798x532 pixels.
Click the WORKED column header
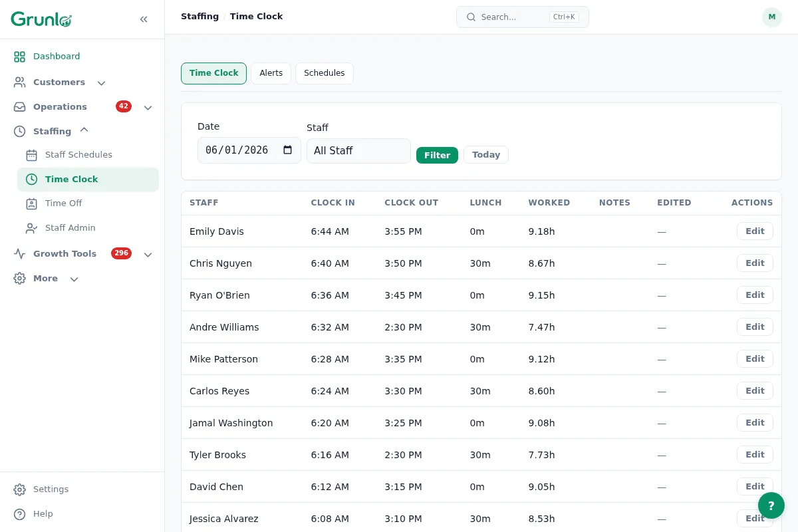point(549,203)
